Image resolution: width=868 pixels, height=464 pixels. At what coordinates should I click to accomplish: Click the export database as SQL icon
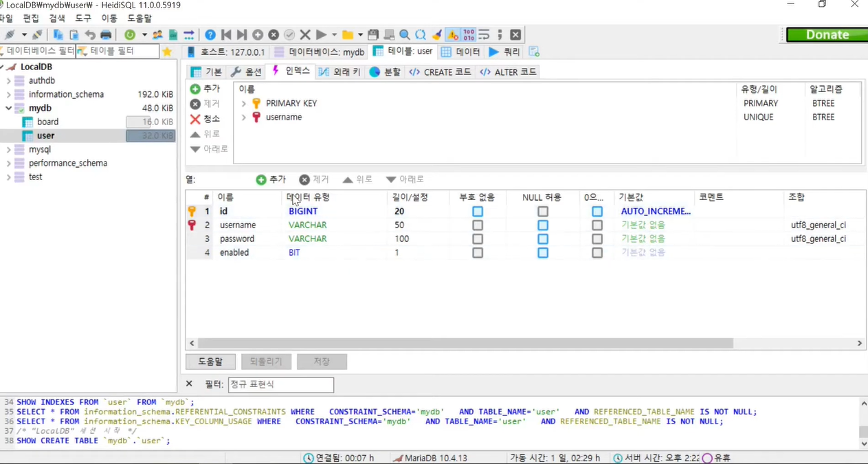coord(173,34)
